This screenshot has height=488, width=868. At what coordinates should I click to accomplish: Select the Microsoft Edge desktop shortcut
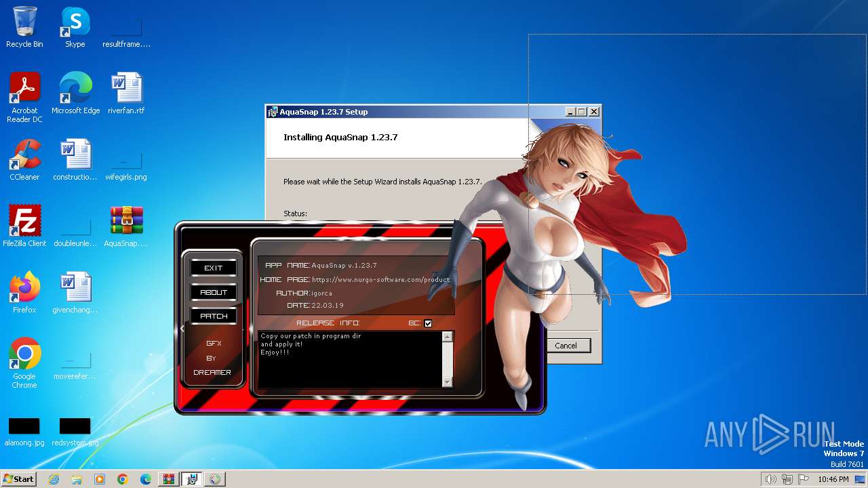[75, 94]
